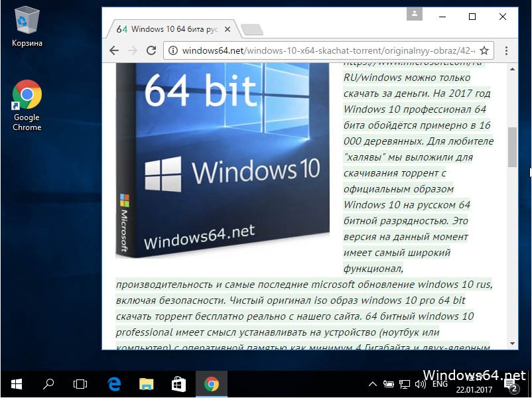
Task: Switch input language via ENG indicator
Action: tap(440, 384)
